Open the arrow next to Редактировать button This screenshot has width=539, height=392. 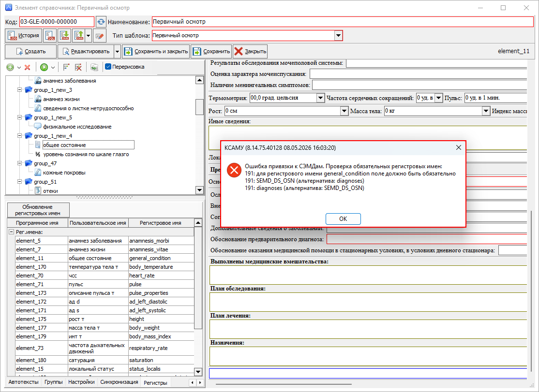pyautogui.click(x=117, y=52)
